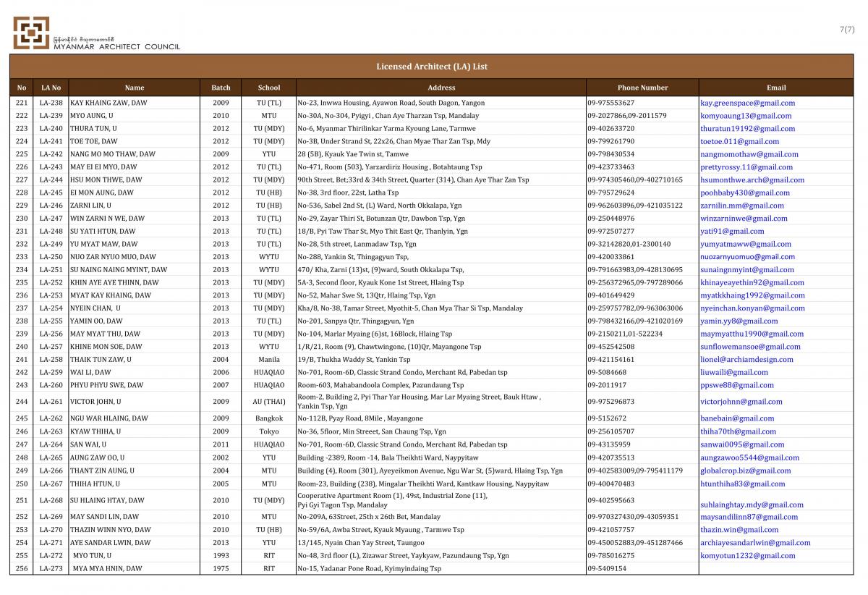The image size is (868, 595).
Task: Open email maysandilinn87@gmail.com
Action: (749, 517)
